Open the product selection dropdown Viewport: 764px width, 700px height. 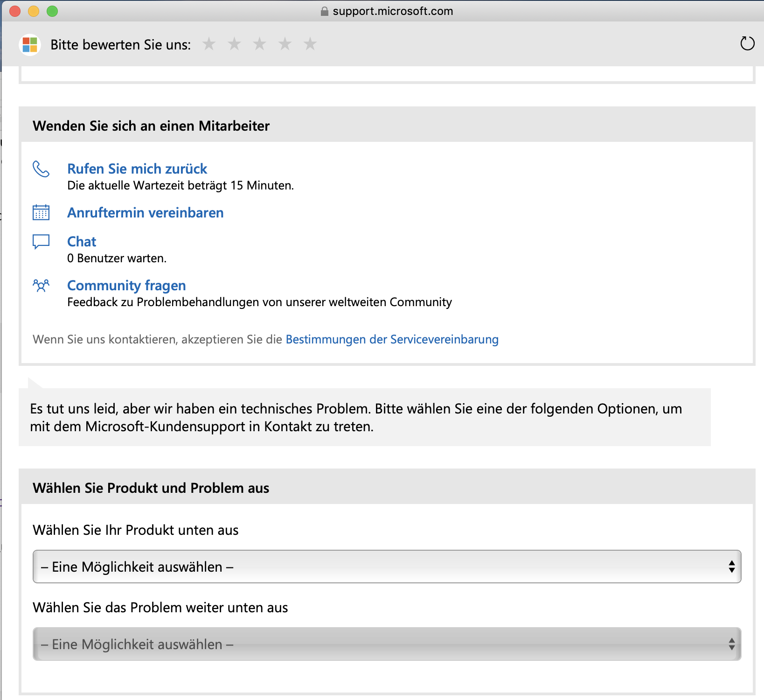[x=387, y=567]
